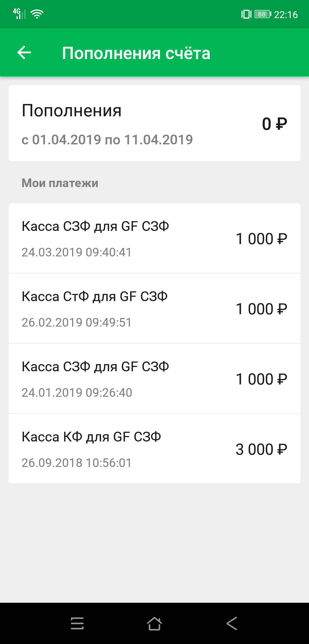Tap the 4G signal strength indicator
The width and height of the screenshot is (309, 644).
19,14
